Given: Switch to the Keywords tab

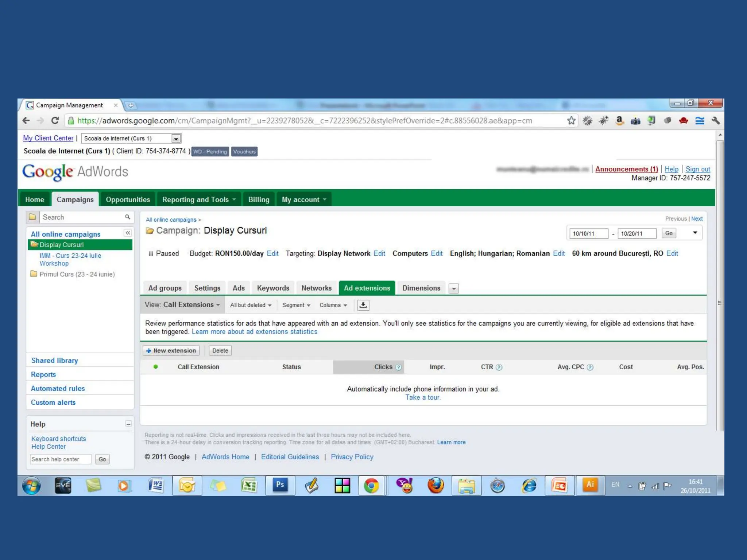Looking at the screenshot, I should (273, 288).
